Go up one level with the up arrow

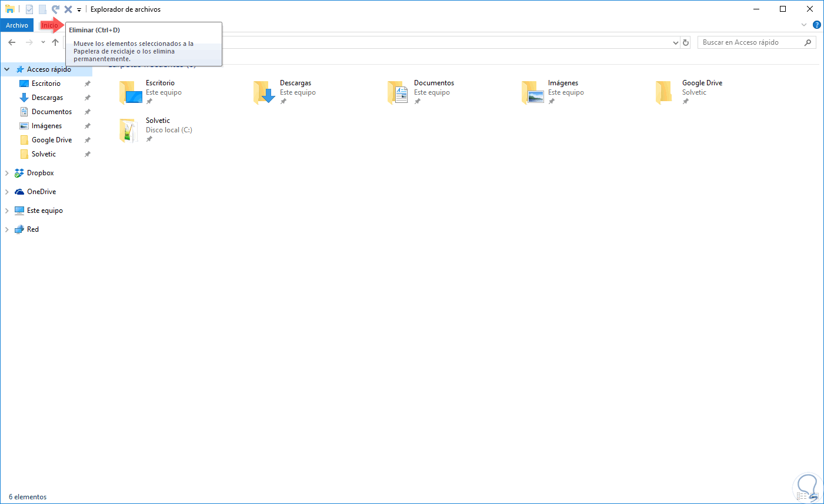(x=55, y=42)
